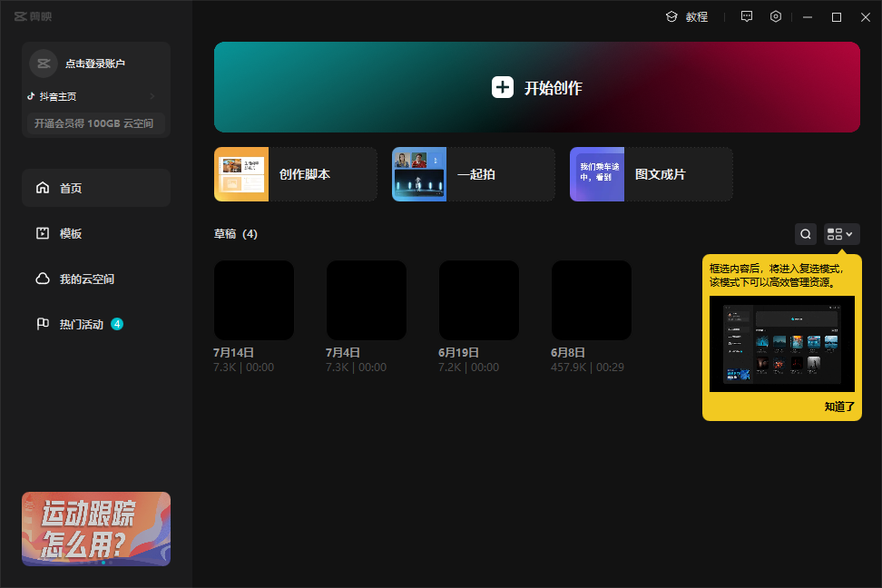
Task: Click the account avatar icon
Action: coord(44,64)
